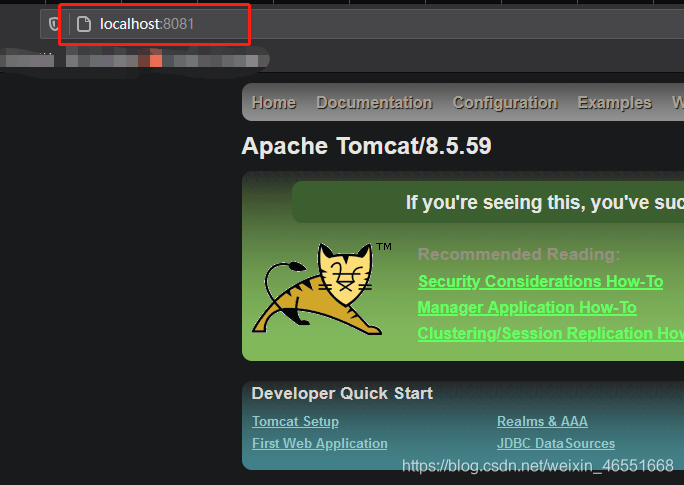The width and height of the screenshot is (684, 485).
Task: Open Clustering/Session Replication How-To link
Action: click(551, 333)
